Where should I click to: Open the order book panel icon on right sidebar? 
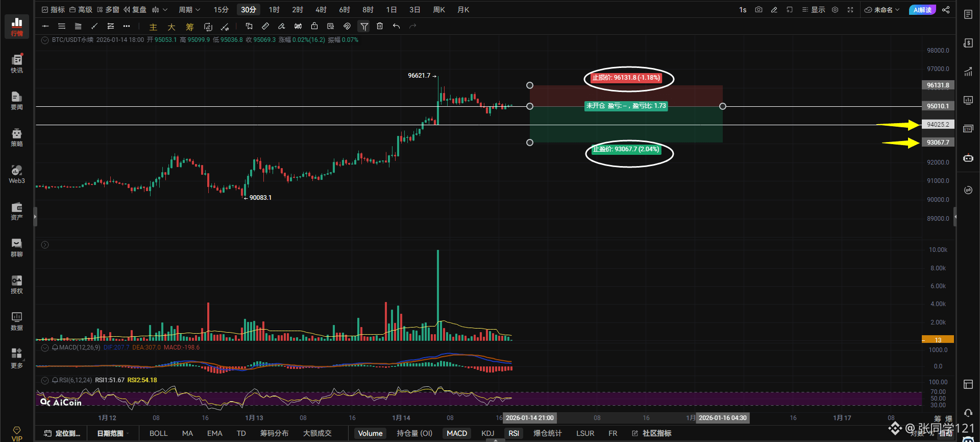tap(968, 14)
